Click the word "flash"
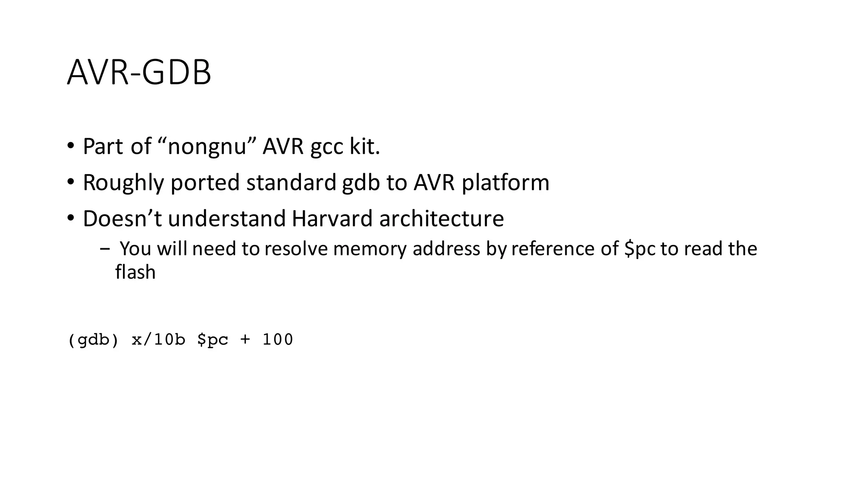The image size is (868, 488). click(x=135, y=272)
